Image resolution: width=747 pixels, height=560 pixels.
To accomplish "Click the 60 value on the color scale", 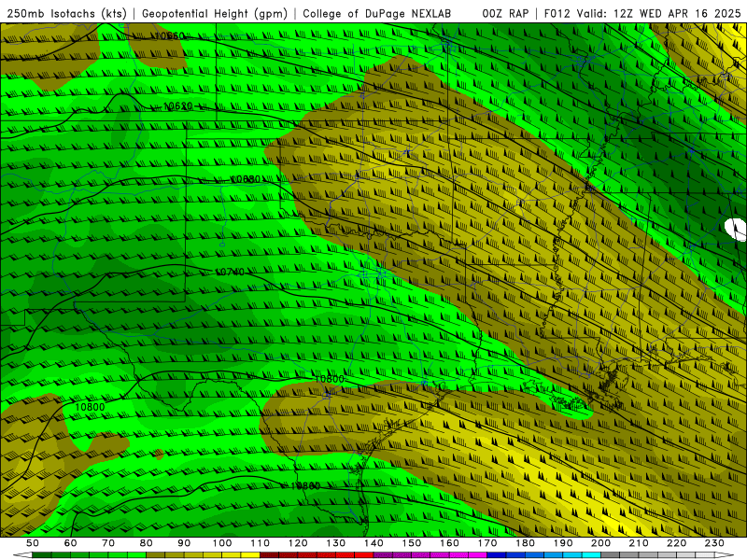I will pos(70,543).
